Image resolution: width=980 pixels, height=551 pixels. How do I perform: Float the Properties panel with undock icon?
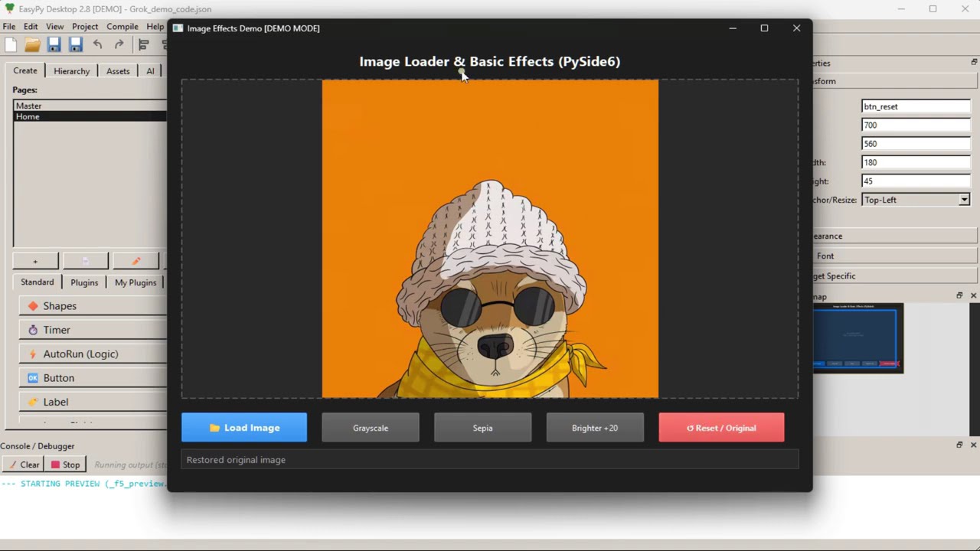tap(974, 62)
